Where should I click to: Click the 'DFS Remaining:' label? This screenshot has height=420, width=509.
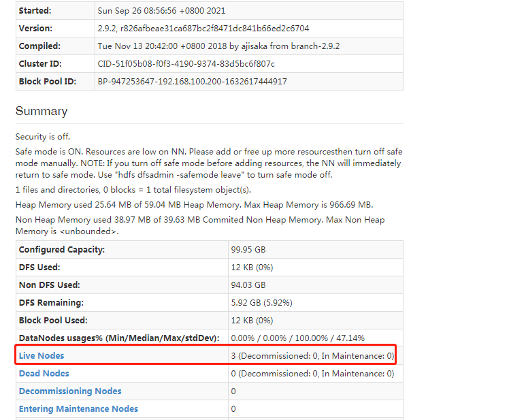[51, 303]
